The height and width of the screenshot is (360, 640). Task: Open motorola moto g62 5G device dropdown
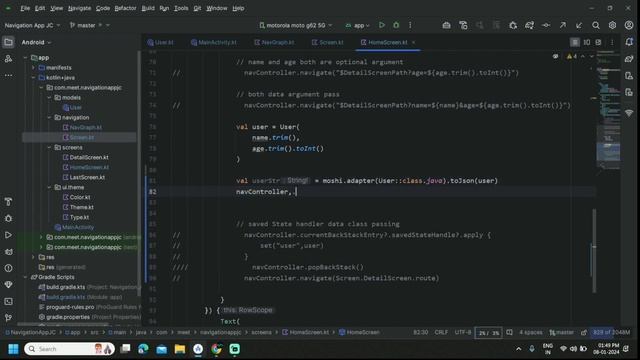pyautogui.click(x=296, y=25)
